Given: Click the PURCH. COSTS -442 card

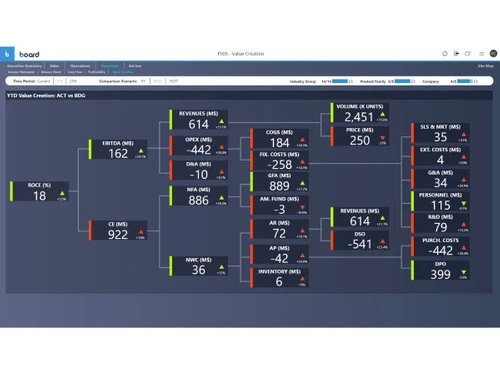Looking at the screenshot, I should [440, 247].
